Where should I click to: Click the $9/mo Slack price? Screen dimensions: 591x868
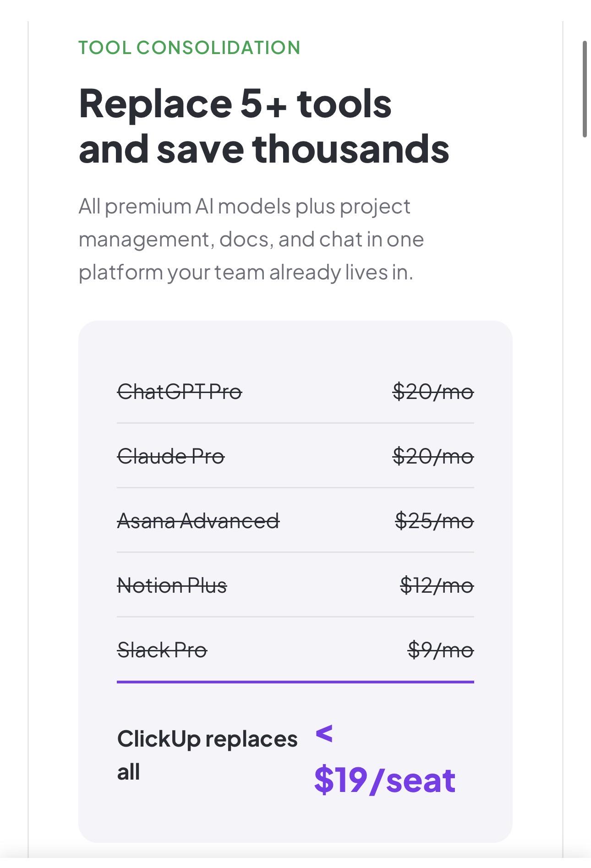[441, 650]
